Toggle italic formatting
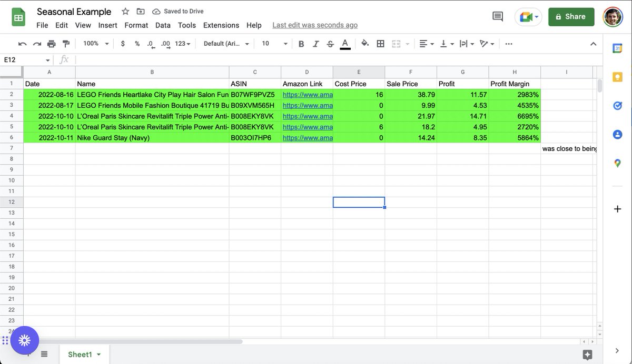The width and height of the screenshot is (632, 364). click(315, 44)
